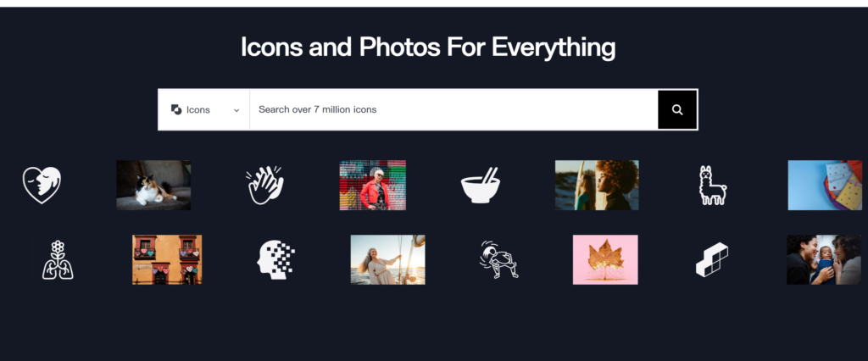Open the Icons type dropdown

[203, 109]
